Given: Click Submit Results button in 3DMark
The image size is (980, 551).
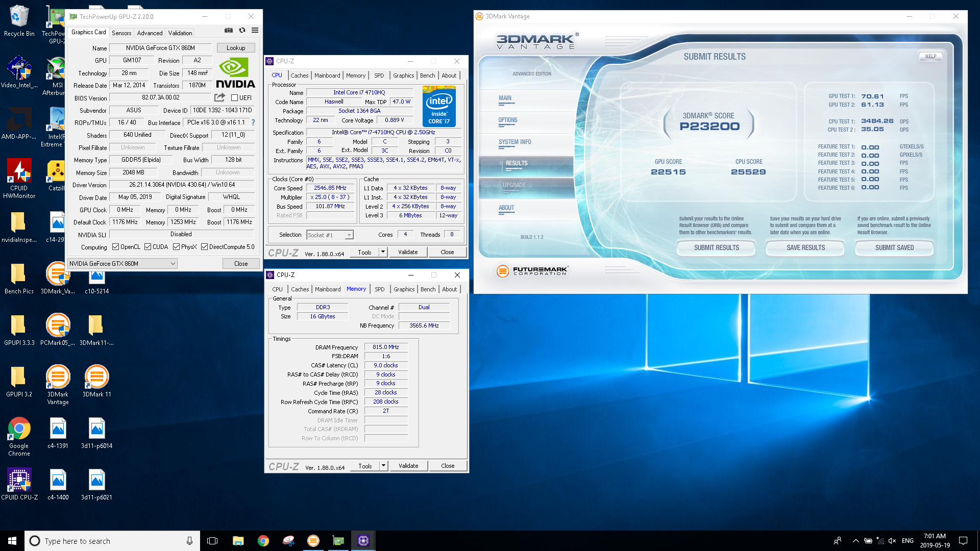Looking at the screenshot, I should coord(716,248).
